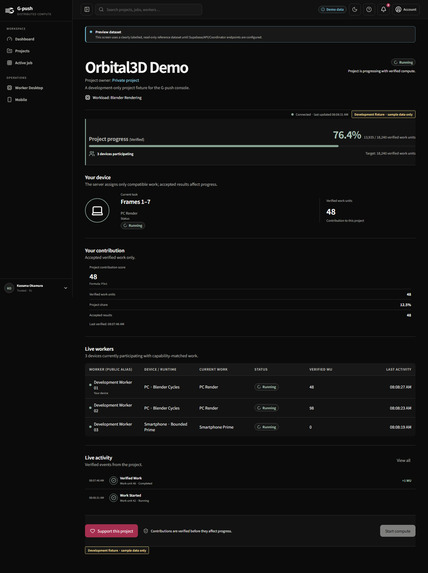Screen dimensions: 428x573
Task: Click the Worker Desktop icon
Action: 10,88
